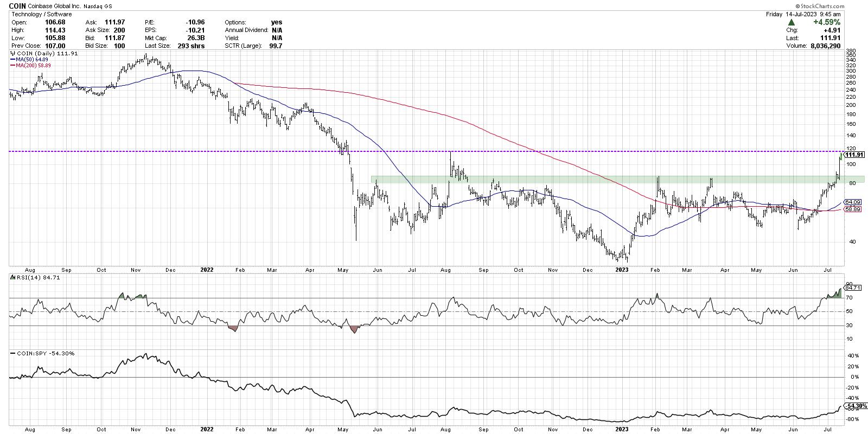Select the blue MA(50) 64.09 legend entry

[29, 59]
